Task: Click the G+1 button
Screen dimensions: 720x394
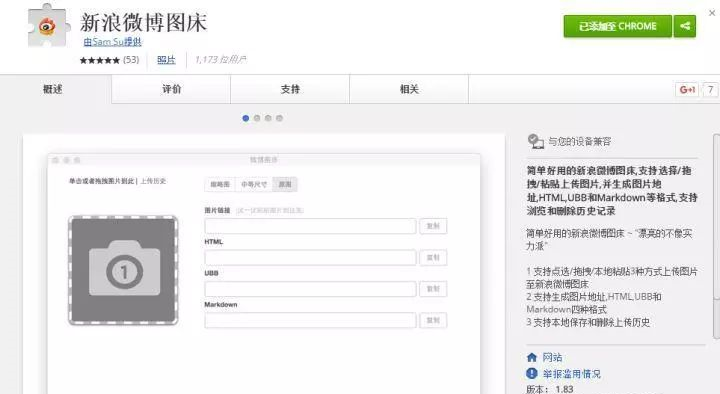Action: 687,90
